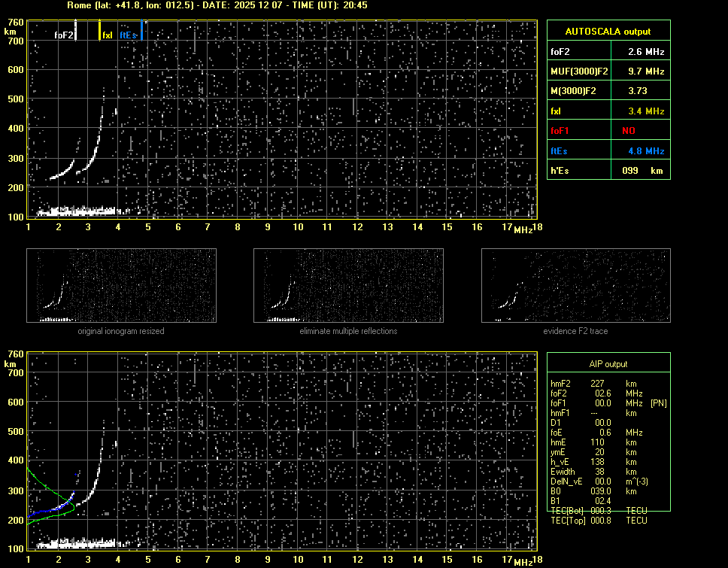Image resolution: width=728 pixels, height=568 pixels.
Task: Click the AIP output header
Action: point(608,364)
